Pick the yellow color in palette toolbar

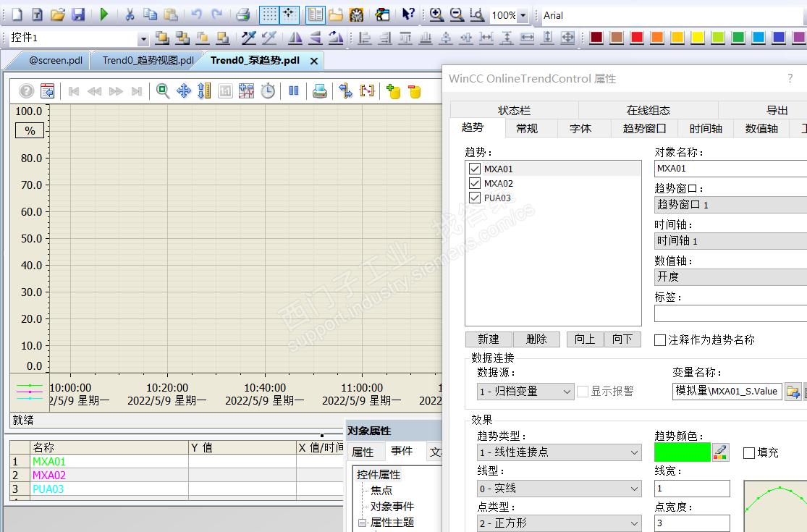[x=698, y=37]
